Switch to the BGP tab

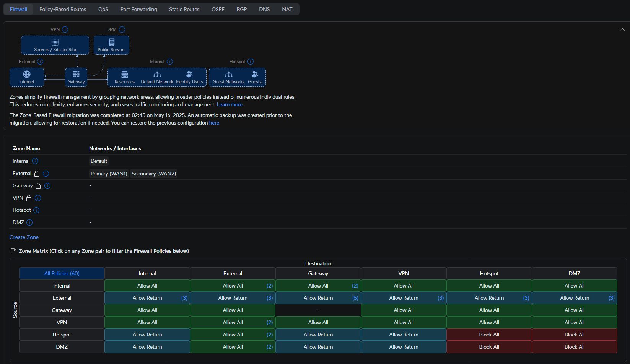242,9
